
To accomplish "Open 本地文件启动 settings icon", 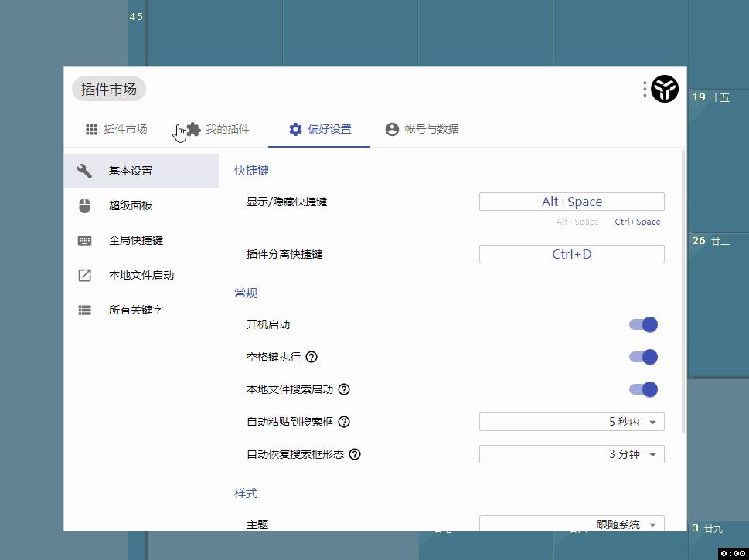I will (x=85, y=275).
